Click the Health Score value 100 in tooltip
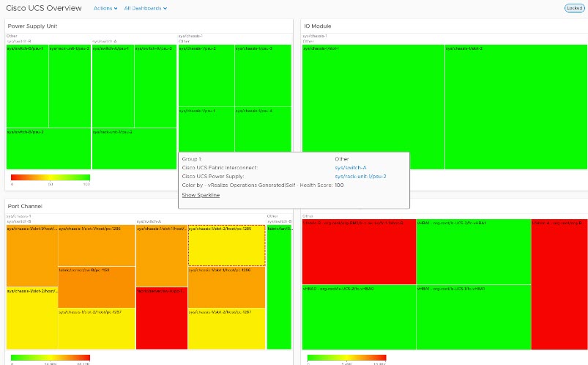Viewport: 588px width, 365px height. click(339, 185)
